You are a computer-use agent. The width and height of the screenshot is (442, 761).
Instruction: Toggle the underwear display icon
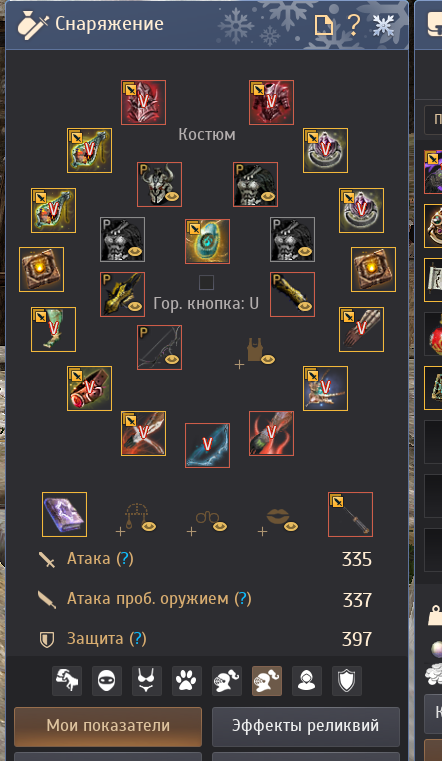[x=147, y=681]
